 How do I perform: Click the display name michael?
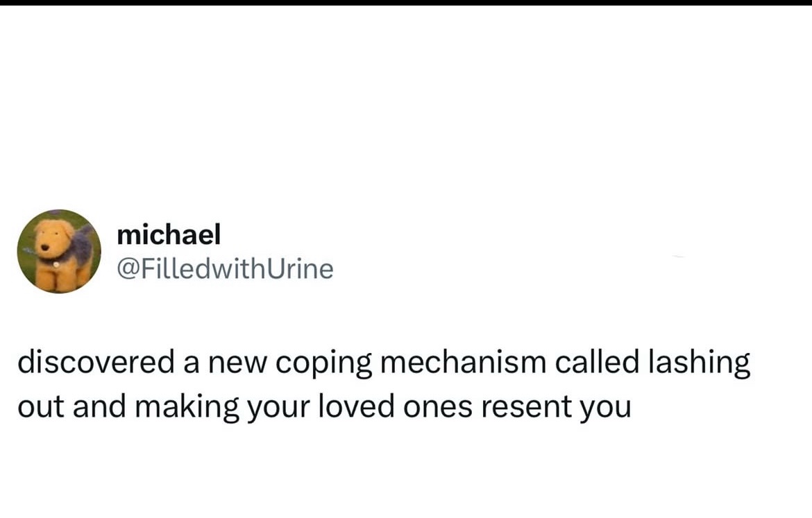[169, 235]
